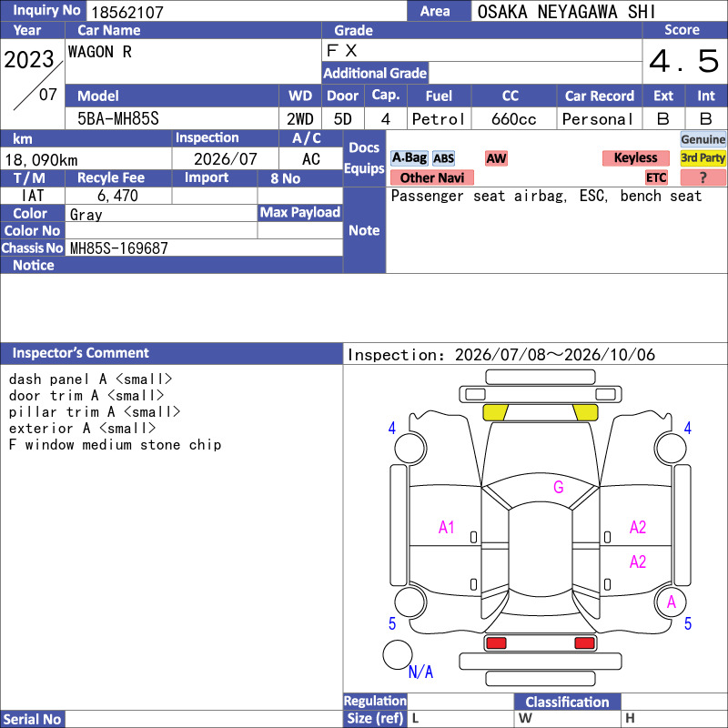Click the Classification label

(567, 702)
